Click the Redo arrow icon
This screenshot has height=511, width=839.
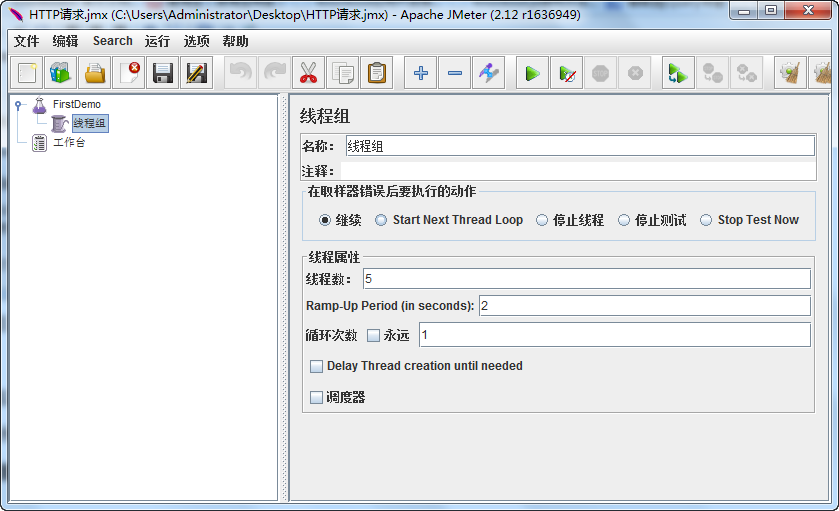pos(274,73)
